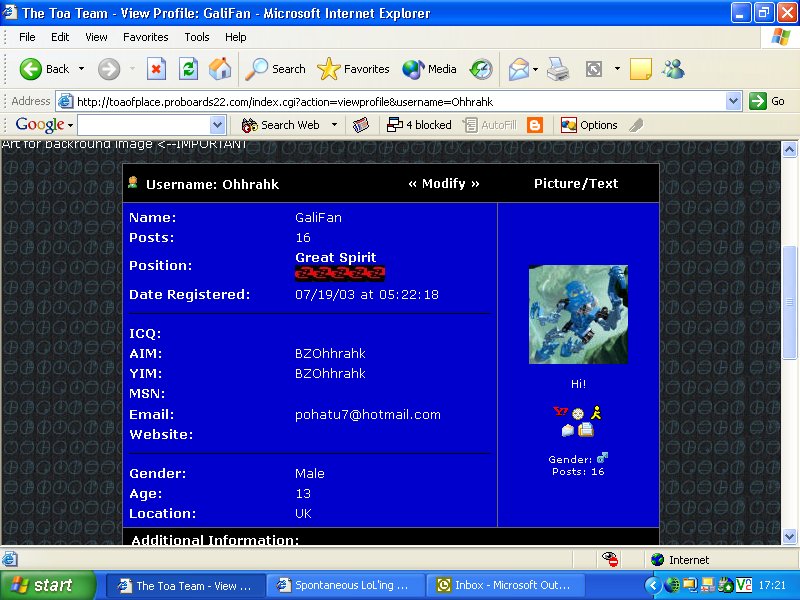This screenshot has width=800, height=600.
Task: Click the globe network tray icon
Action: [x=672, y=585]
